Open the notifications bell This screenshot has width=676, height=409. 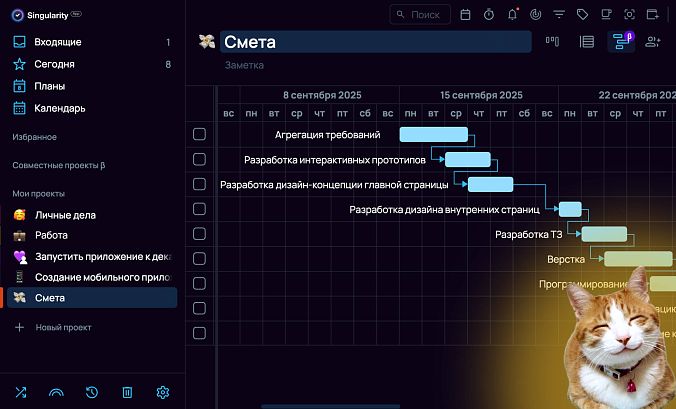[x=513, y=14]
